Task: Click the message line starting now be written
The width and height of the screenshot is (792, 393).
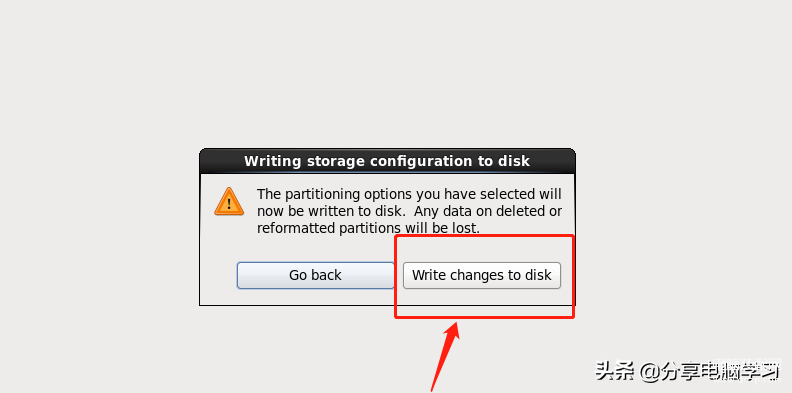Action: point(409,211)
